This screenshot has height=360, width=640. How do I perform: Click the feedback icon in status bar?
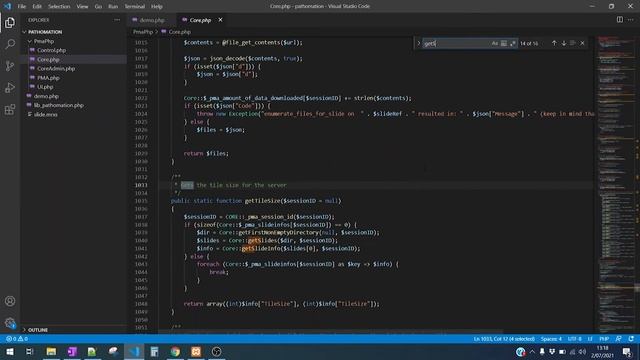619,339
